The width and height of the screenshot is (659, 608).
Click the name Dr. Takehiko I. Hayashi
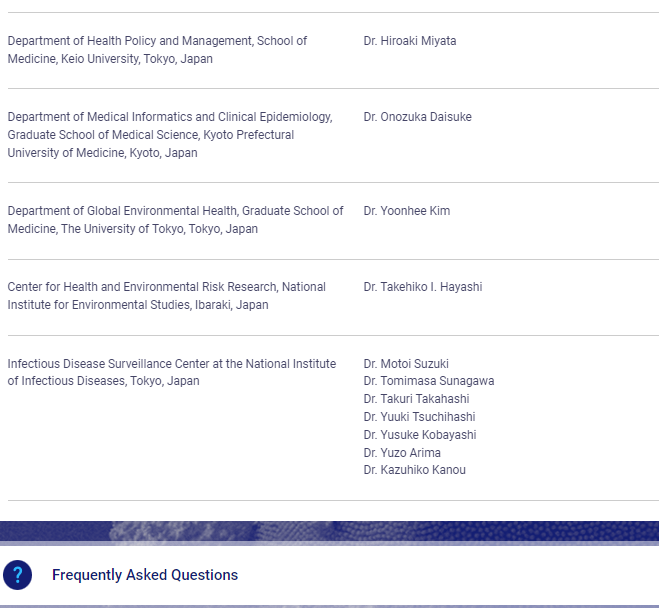422,287
